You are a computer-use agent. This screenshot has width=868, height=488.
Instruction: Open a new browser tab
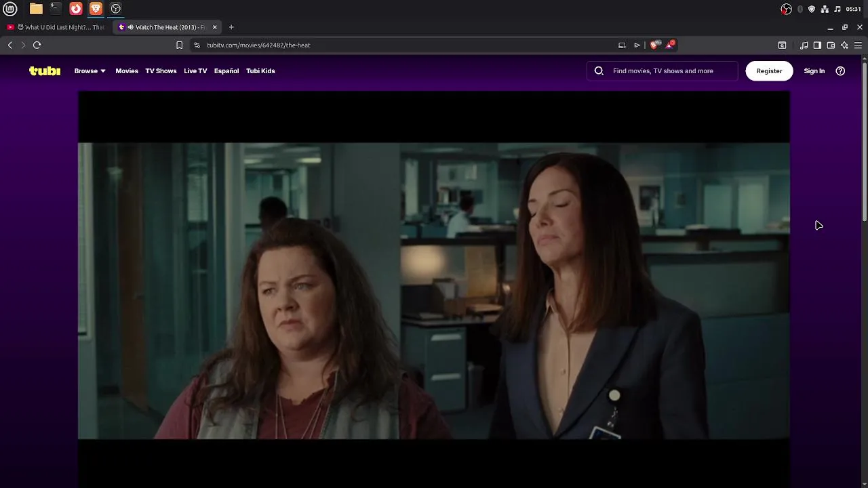pos(231,27)
